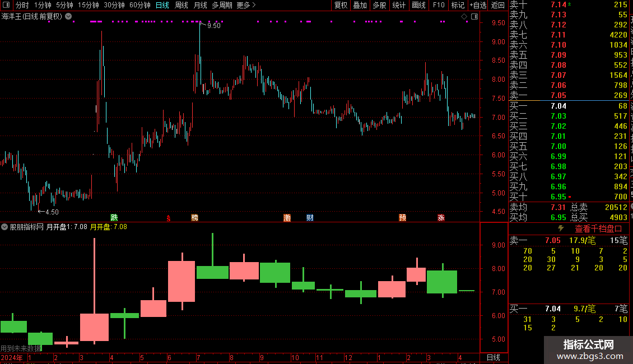
Task: Click the 9.50 high price label
Action: click(214, 25)
